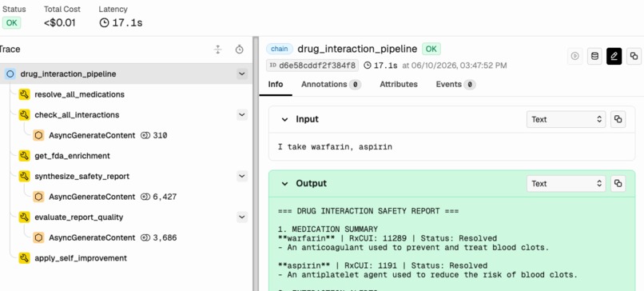644x291 pixels.
Task: Click the hexagon icon of AsyncGenerateContent 3,686
Action: 38,237
